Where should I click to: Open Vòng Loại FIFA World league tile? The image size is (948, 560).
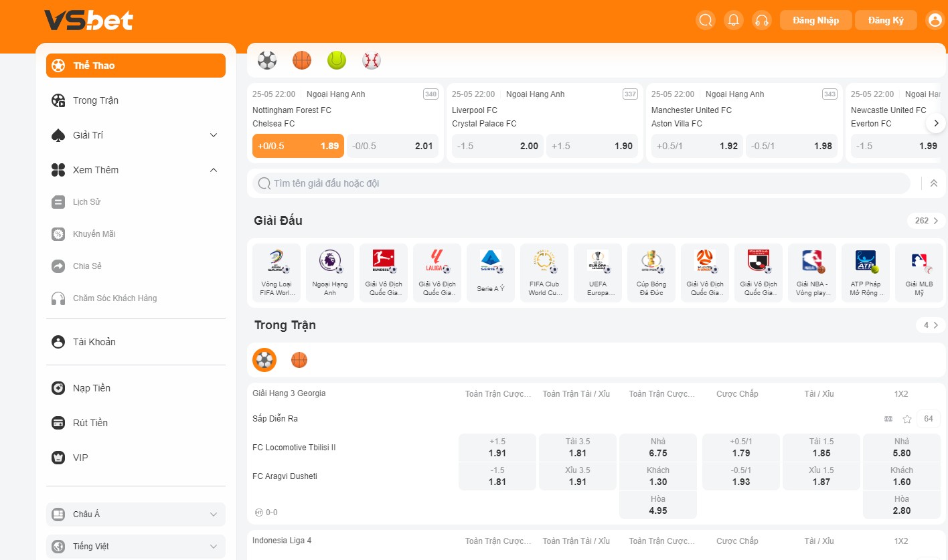(x=276, y=273)
